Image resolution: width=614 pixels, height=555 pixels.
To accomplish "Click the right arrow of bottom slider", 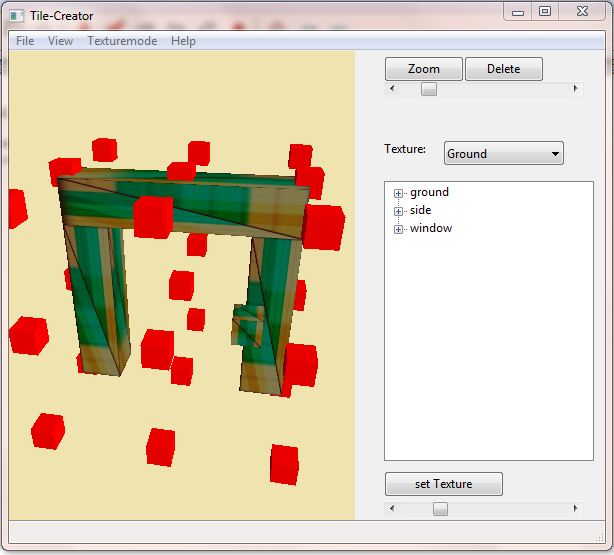I will pyautogui.click(x=575, y=509).
